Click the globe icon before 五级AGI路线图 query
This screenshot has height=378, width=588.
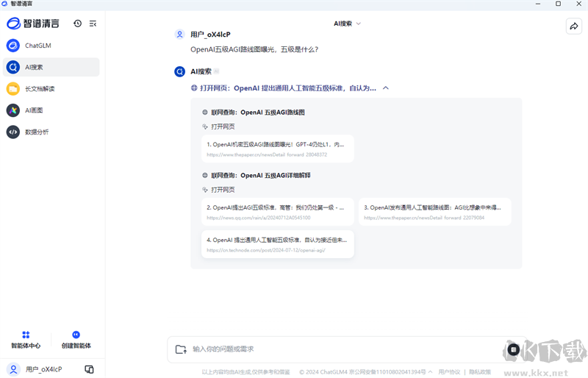coord(205,113)
